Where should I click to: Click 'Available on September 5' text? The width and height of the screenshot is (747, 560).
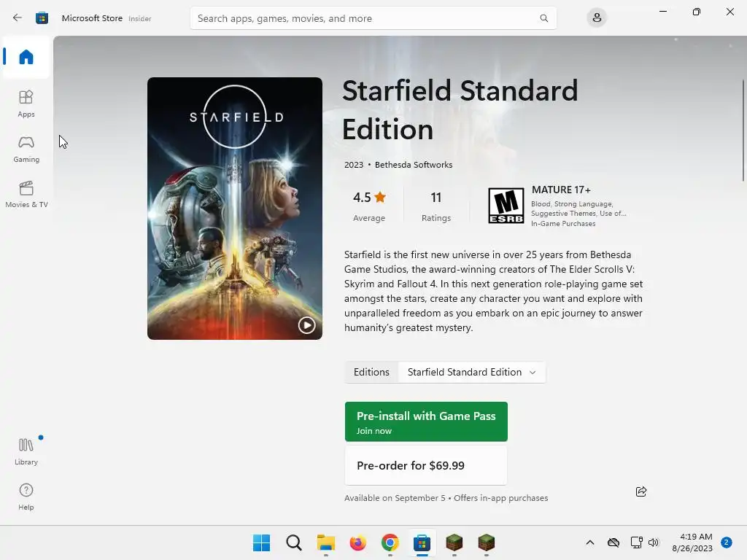[x=395, y=498]
